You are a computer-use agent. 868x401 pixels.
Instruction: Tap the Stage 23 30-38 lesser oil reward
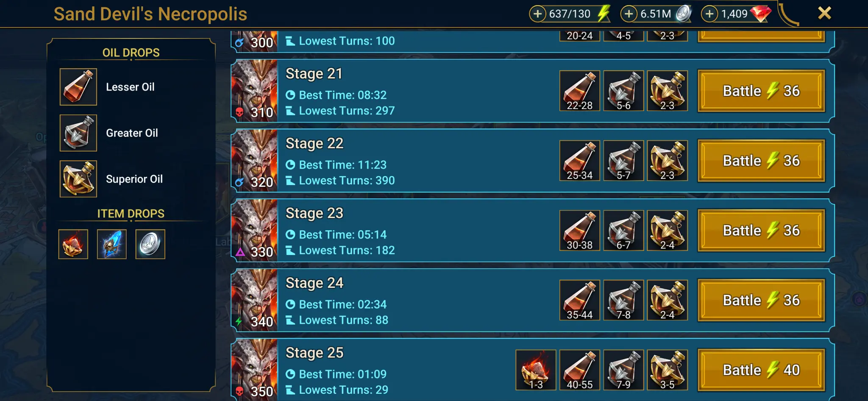point(580,231)
